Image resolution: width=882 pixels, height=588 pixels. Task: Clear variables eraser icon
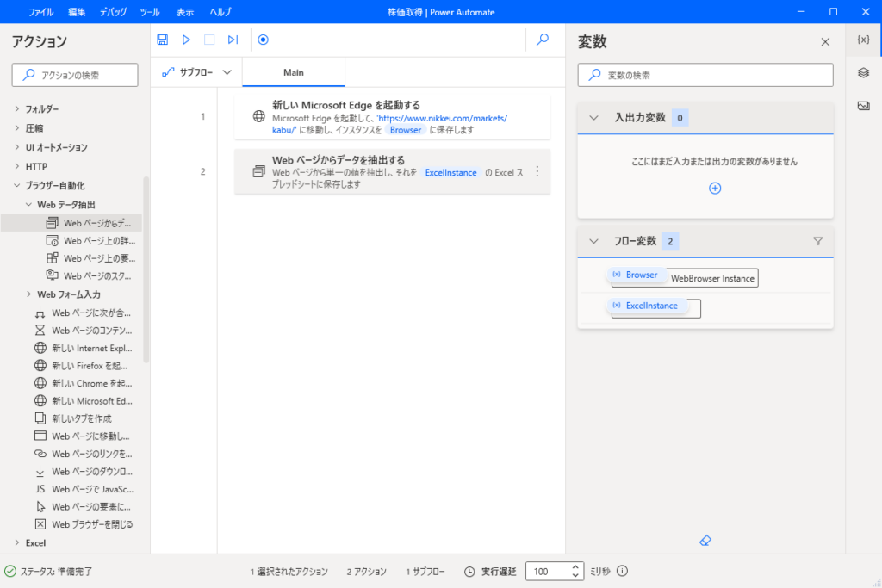click(705, 541)
